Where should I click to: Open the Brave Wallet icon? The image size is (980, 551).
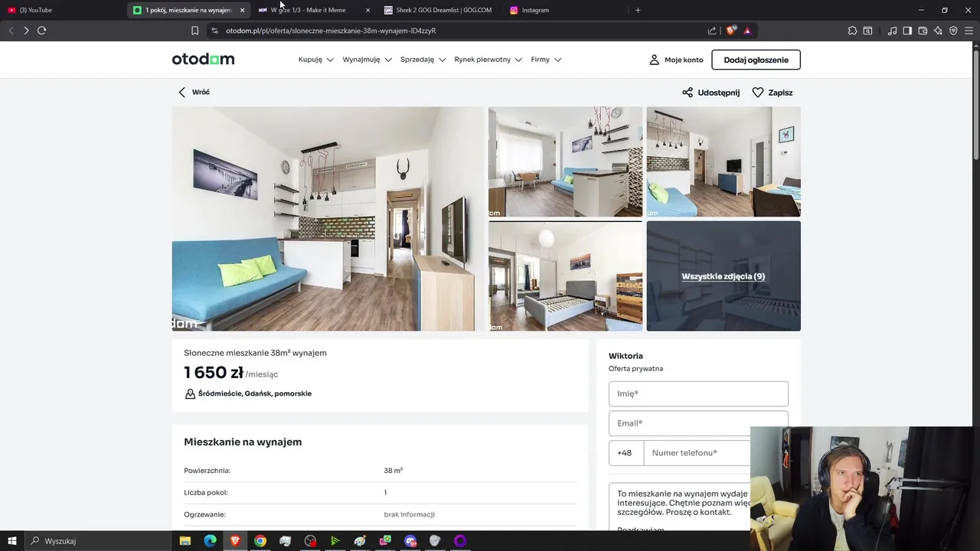pyautogui.click(x=923, y=31)
